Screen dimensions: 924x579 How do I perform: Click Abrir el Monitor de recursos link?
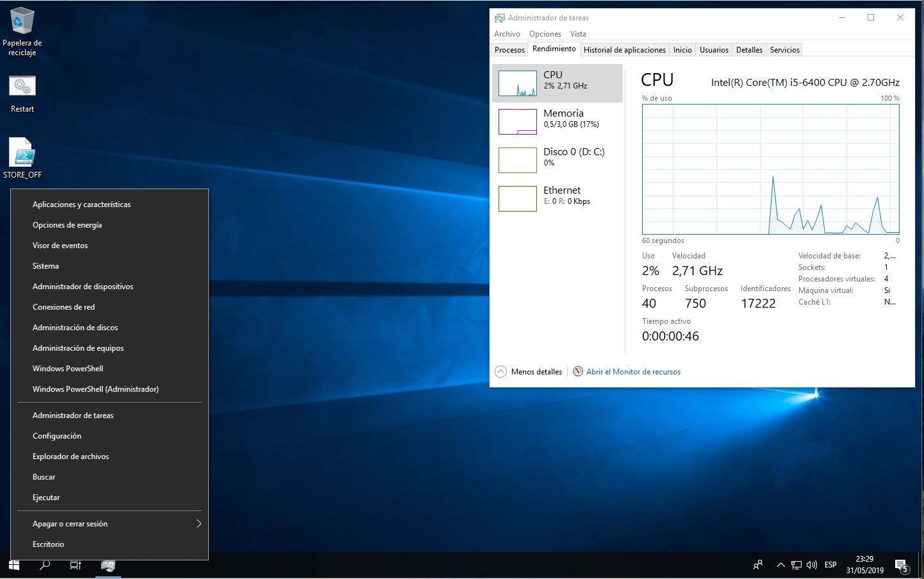point(632,372)
